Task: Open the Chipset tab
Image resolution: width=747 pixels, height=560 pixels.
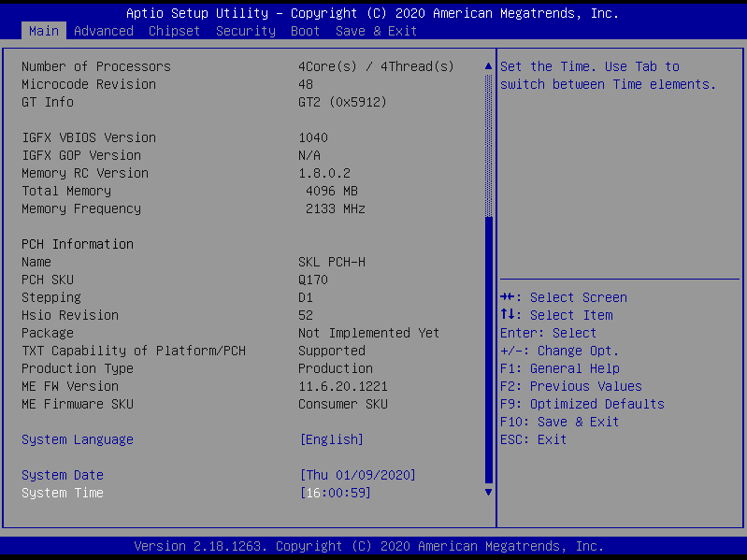Action: (174, 31)
